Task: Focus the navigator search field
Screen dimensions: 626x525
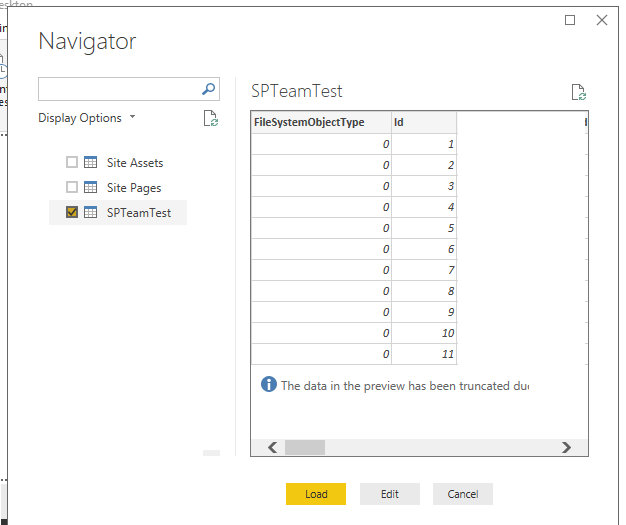Action: (x=118, y=89)
